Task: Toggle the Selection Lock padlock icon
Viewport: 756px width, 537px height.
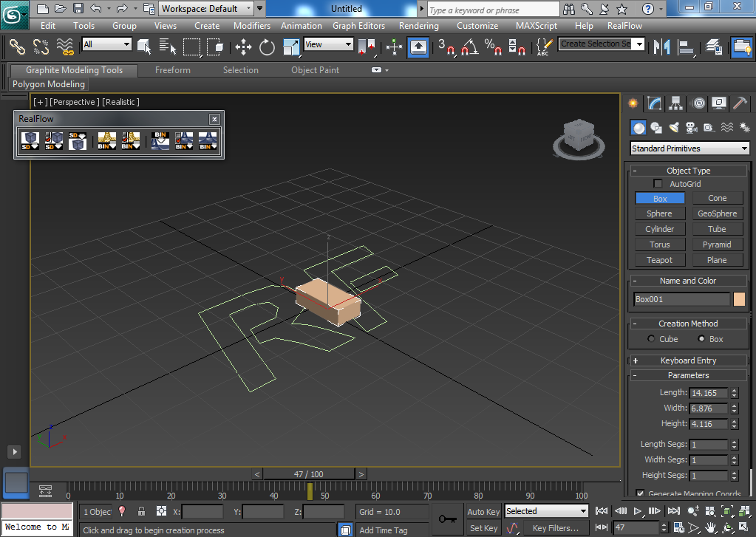Action: (141, 511)
